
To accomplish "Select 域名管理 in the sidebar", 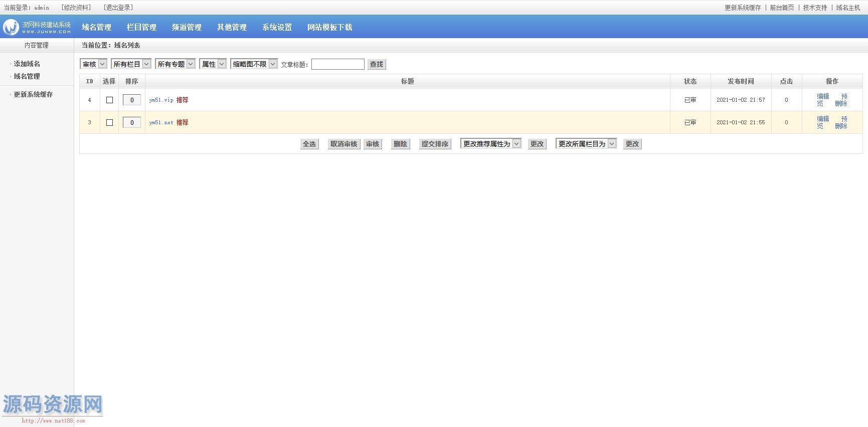I will click(x=27, y=76).
